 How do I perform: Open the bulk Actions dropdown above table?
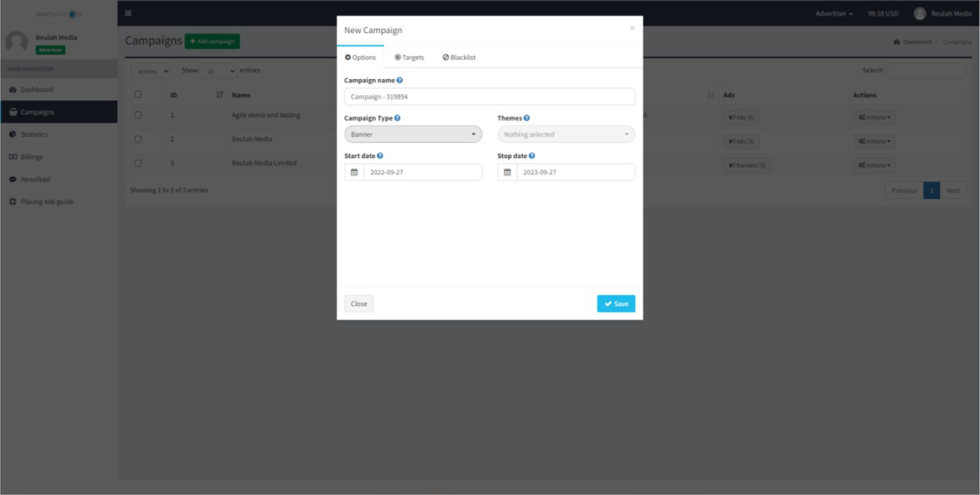click(x=151, y=71)
